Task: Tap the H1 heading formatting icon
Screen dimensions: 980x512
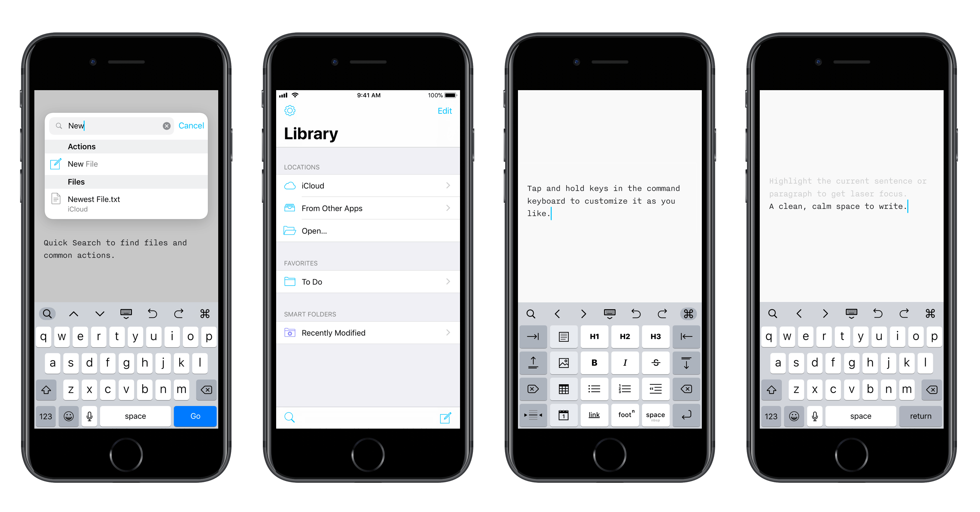Action: [x=594, y=337]
